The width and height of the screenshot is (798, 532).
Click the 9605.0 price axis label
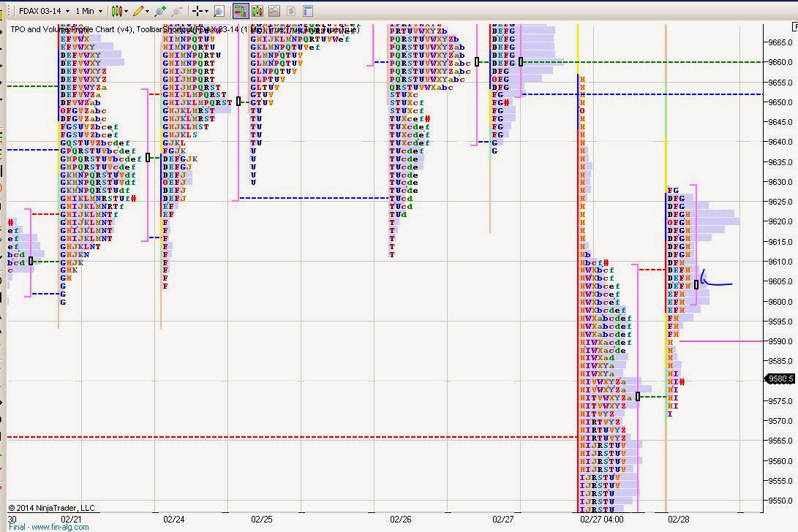[780, 281]
